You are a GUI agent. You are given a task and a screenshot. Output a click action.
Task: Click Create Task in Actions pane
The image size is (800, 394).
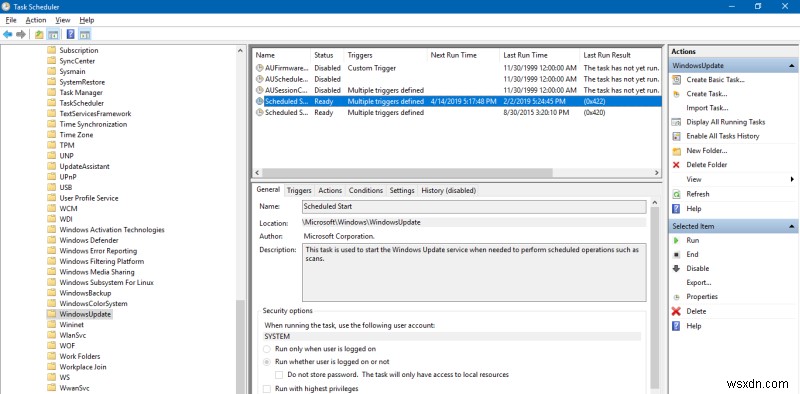[707, 94]
